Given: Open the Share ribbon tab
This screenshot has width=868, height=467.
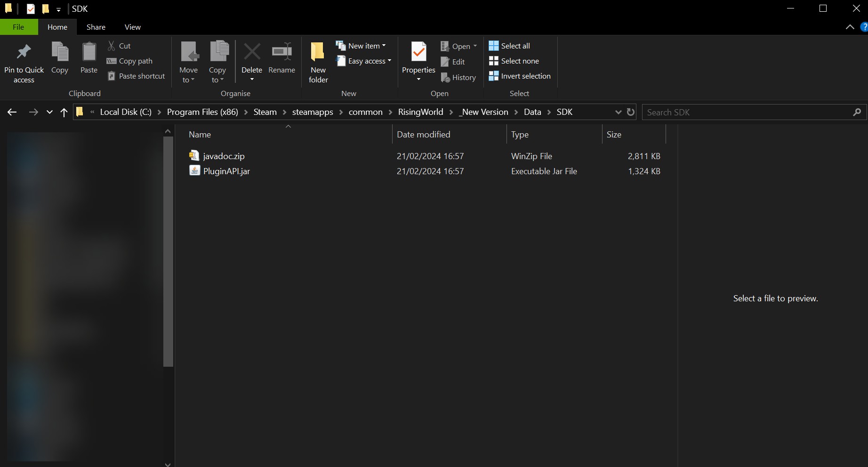Looking at the screenshot, I should pos(96,27).
